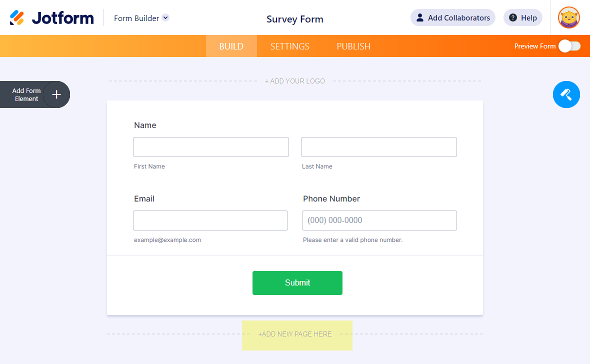Click into the Email input field
The image size is (590, 364).
pyautogui.click(x=210, y=220)
